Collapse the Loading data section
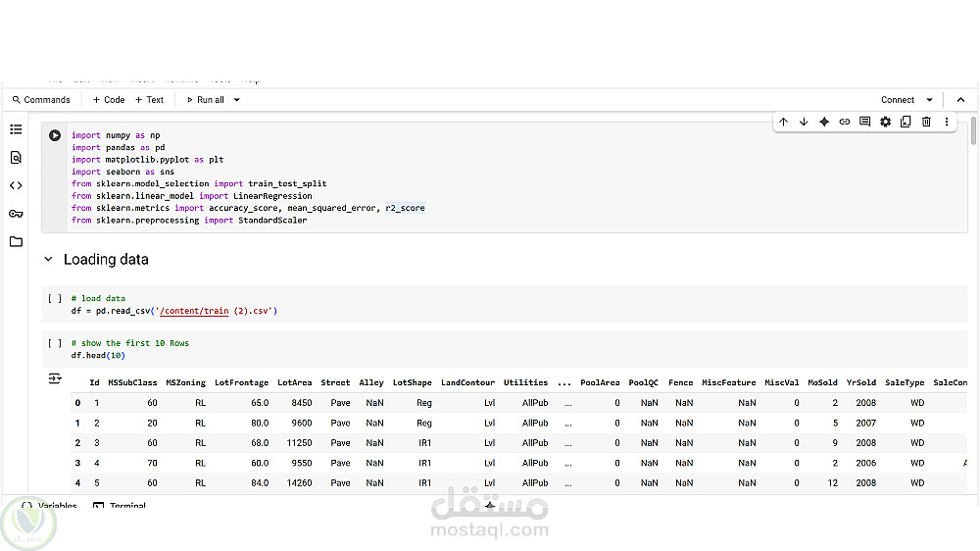Viewport: 980px width, 551px height. 48,260
